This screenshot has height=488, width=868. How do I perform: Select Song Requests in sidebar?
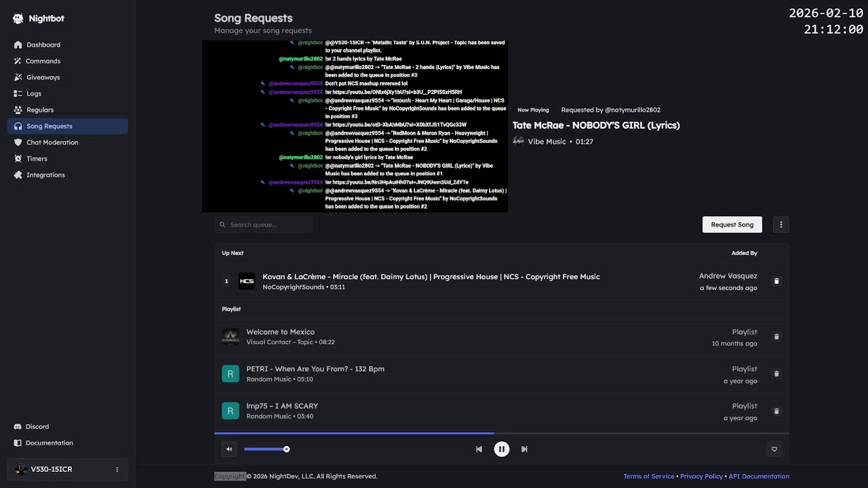(x=67, y=126)
